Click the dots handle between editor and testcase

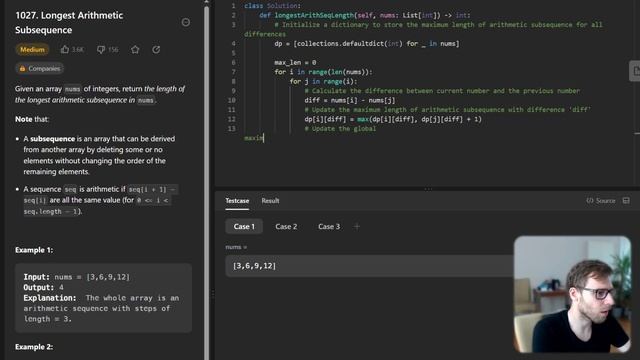427,189
